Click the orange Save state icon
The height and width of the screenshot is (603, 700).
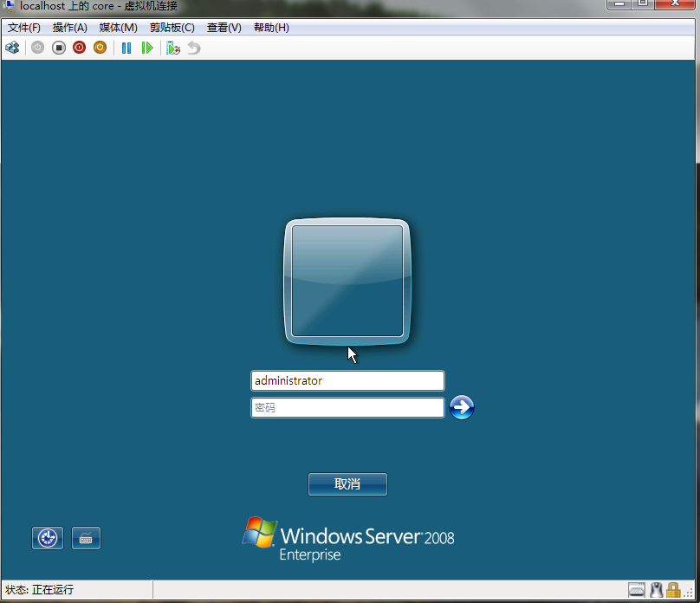pyautogui.click(x=100, y=48)
